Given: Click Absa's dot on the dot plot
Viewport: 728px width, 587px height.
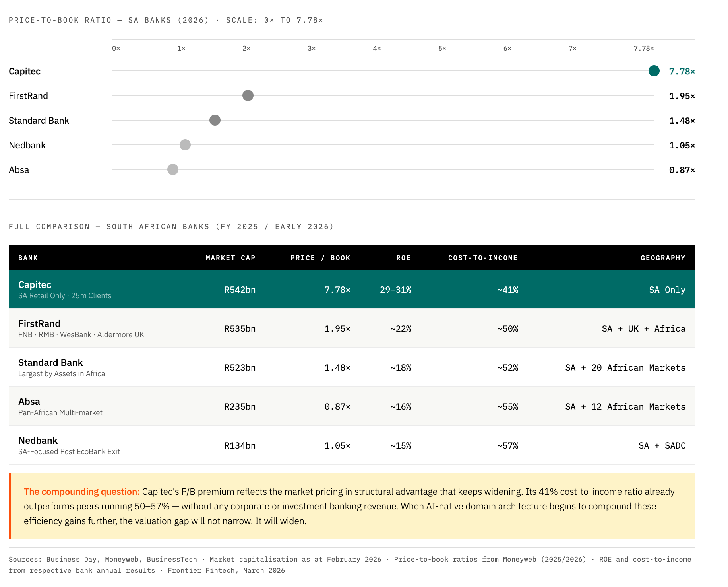Looking at the screenshot, I should point(172,169).
